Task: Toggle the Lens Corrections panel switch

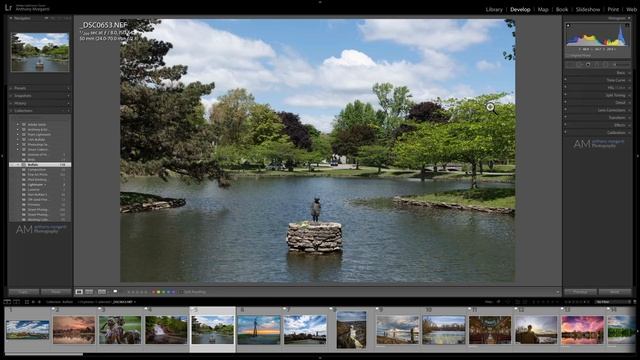Action: pyautogui.click(x=566, y=110)
